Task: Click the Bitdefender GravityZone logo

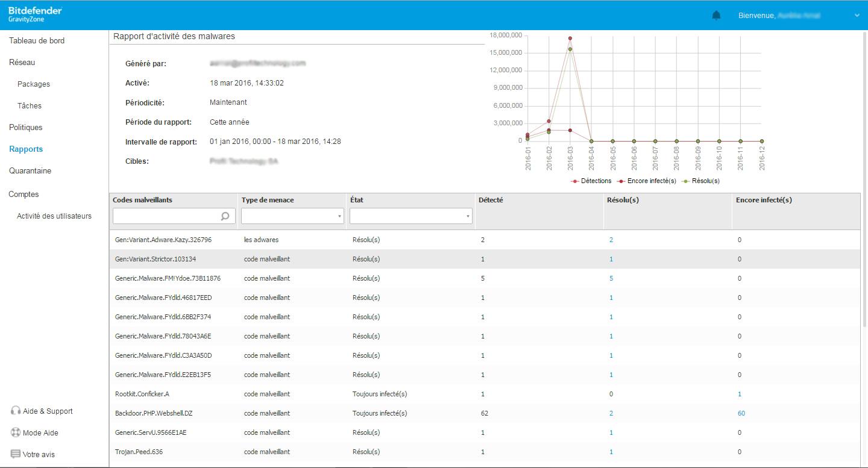Action: coord(35,15)
